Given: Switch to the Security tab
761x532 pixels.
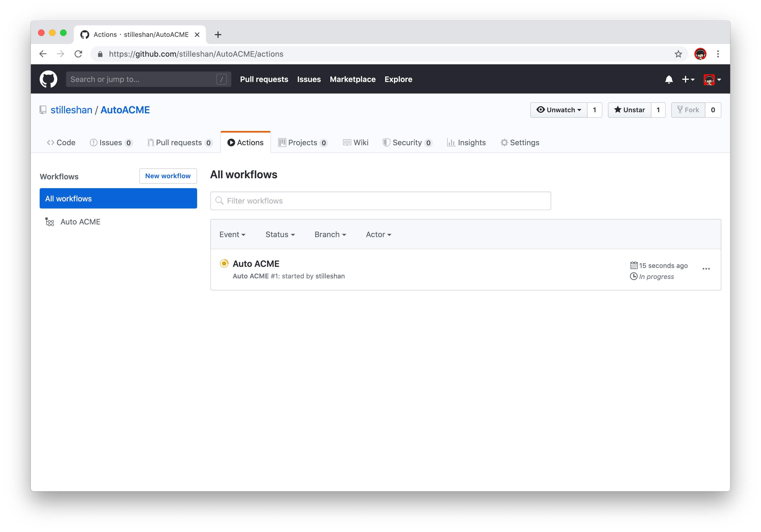Looking at the screenshot, I should pos(407,143).
